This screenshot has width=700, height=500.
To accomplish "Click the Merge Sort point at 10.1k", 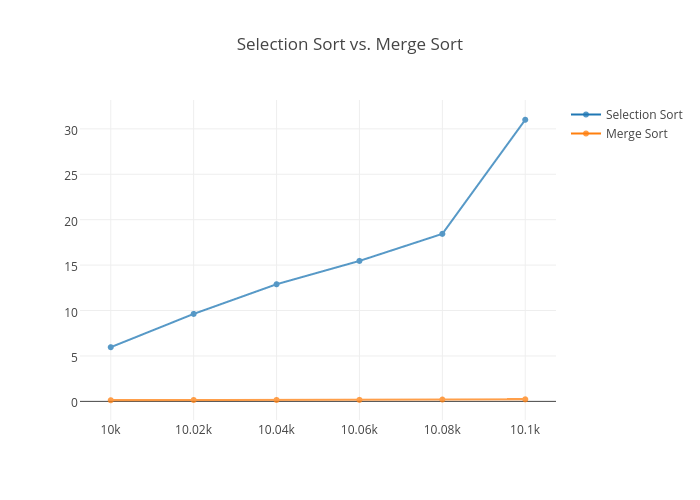I will (x=525, y=399).
